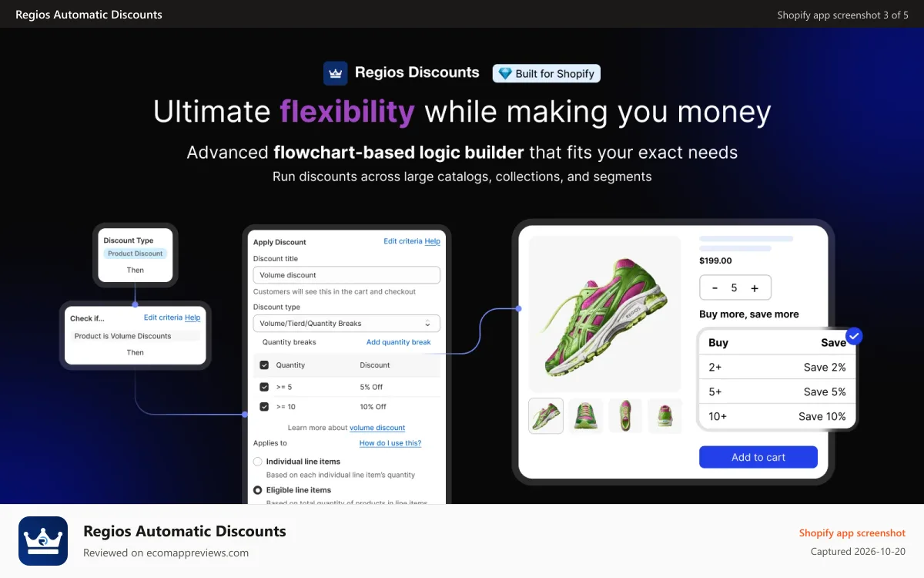Click the Built for Shopify diamond badge

click(546, 73)
